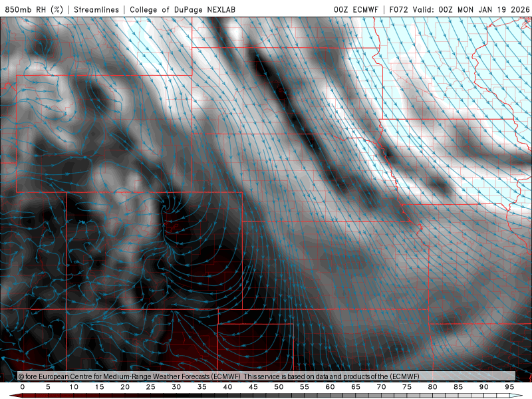Screen dimensions: 532x399
Task: Click the "0" value on the color scale
Action: (x=23, y=387)
